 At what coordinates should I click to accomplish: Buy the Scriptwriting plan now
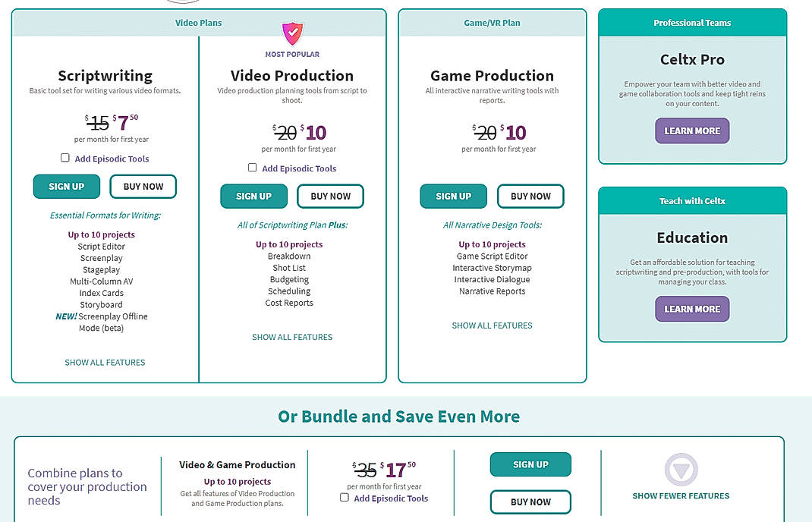[x=143, y=186]
